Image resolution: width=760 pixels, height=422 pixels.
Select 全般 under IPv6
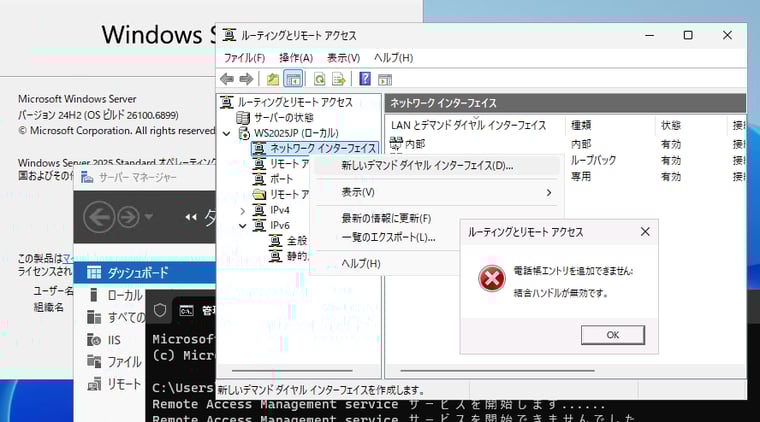297,241
